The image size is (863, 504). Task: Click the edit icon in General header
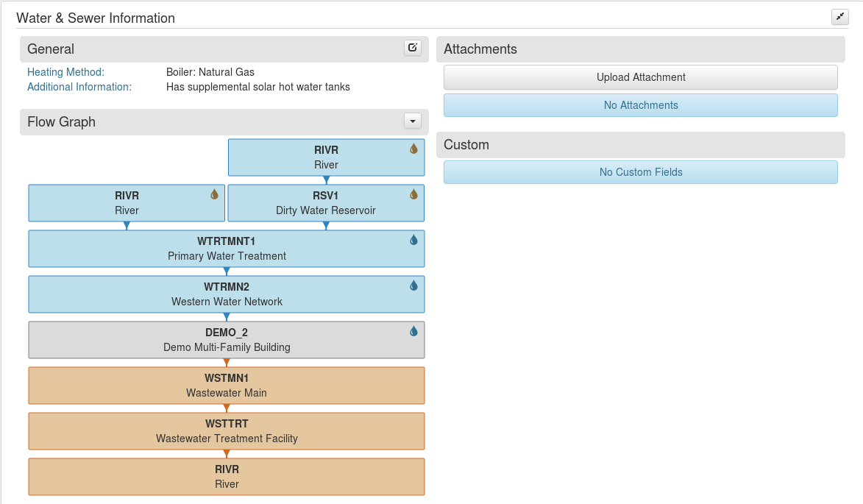[412, 48]
